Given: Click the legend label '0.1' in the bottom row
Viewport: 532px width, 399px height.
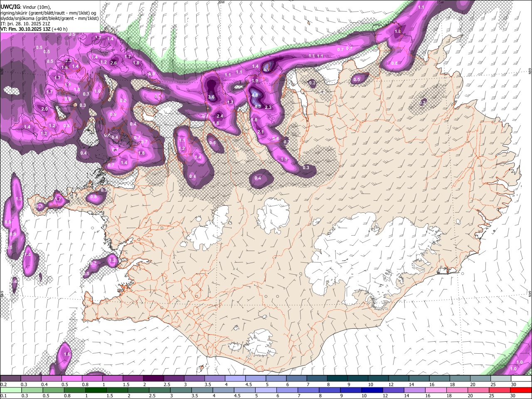Looking at the screenshot, I should (x=3, y=396).
